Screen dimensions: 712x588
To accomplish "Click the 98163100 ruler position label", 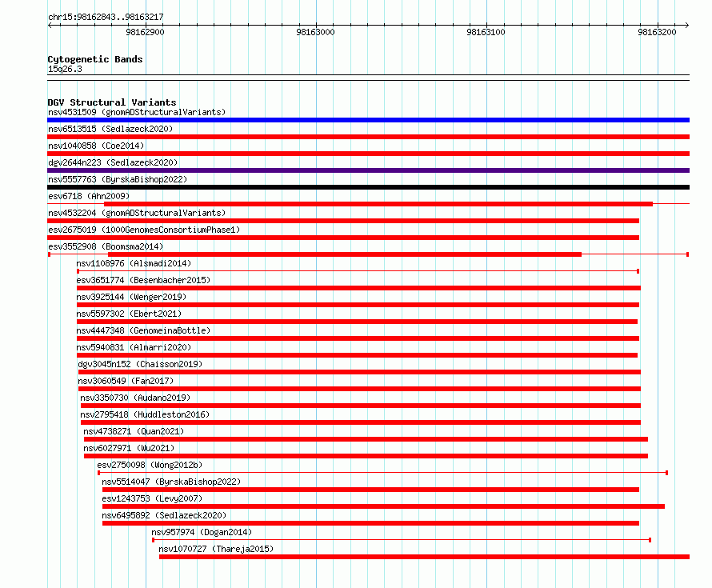I will [486, 32].
